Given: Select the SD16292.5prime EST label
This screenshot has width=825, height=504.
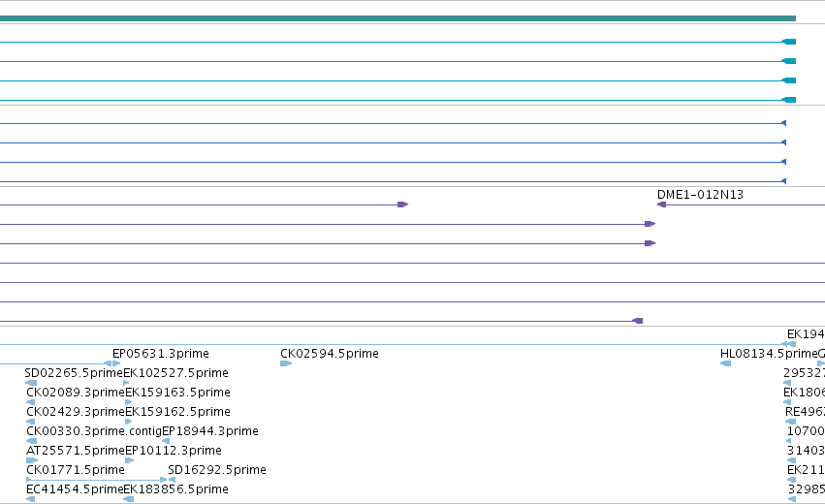Looking at the screenshot, I should 217,470.
